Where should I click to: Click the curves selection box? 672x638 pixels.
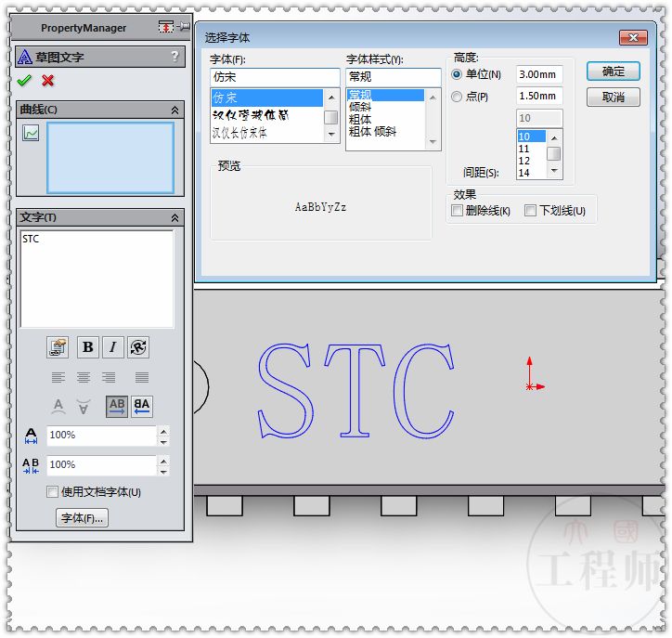tap(110, 158)
